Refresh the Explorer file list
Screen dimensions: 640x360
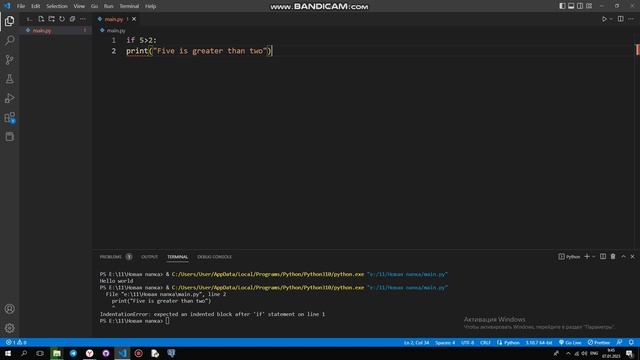pos(62,19)
